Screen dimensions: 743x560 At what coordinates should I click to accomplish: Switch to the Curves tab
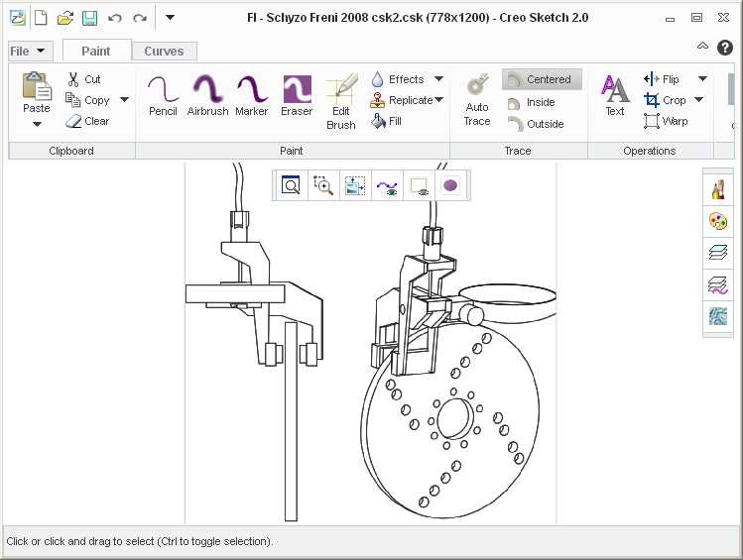pos(164,52)
